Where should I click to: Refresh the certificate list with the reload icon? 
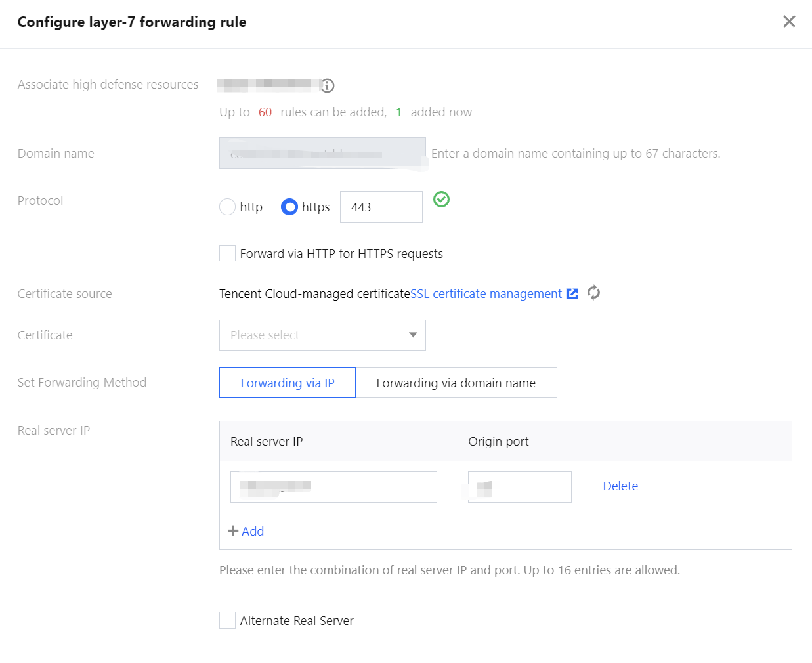593,293
